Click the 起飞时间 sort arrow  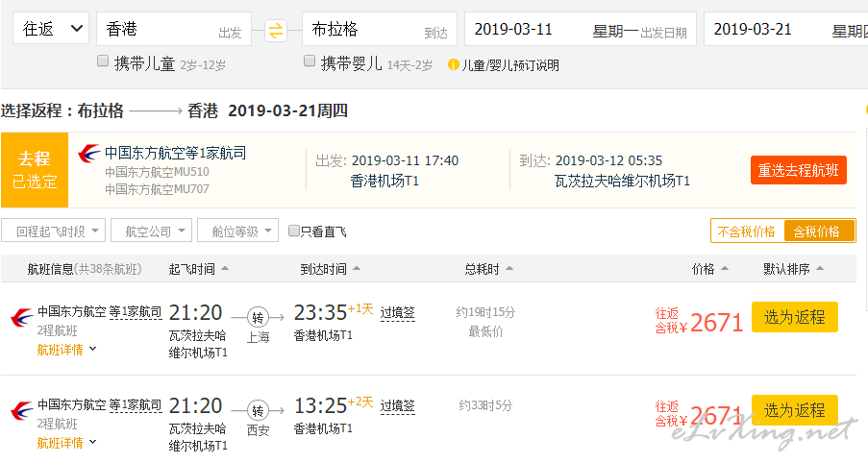(224, 269)
